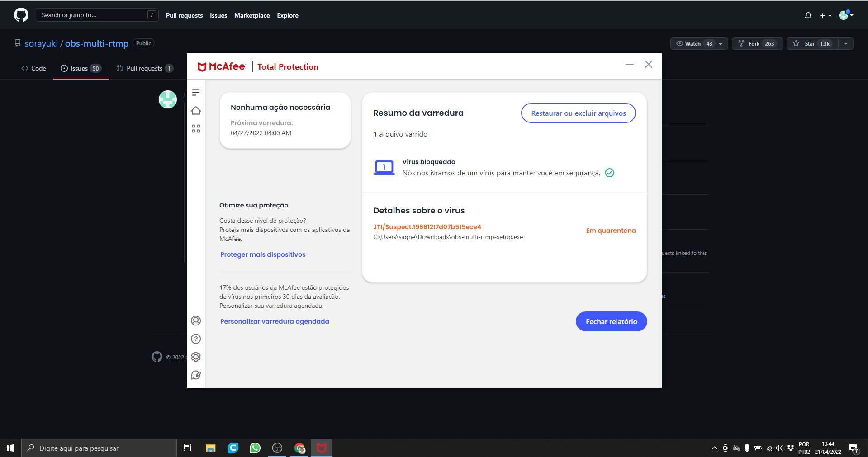Open the McAfee account icon

(196, 320)
